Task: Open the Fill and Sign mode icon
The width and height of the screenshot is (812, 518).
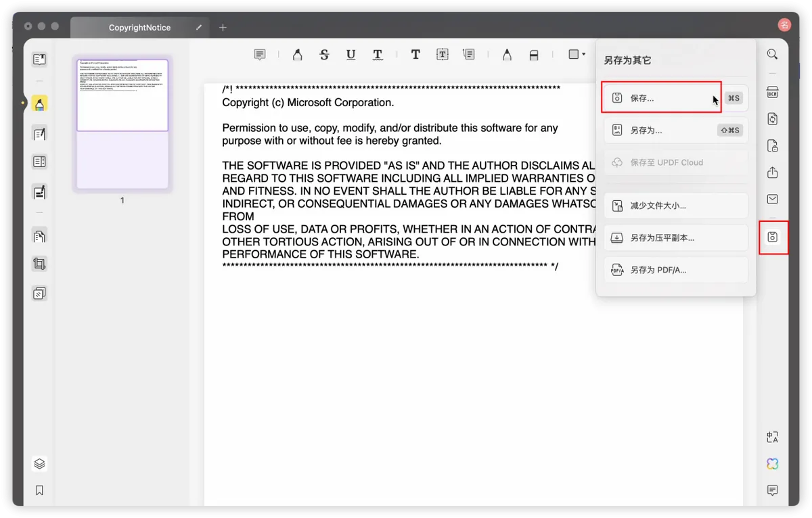Action: pos(39,191)
